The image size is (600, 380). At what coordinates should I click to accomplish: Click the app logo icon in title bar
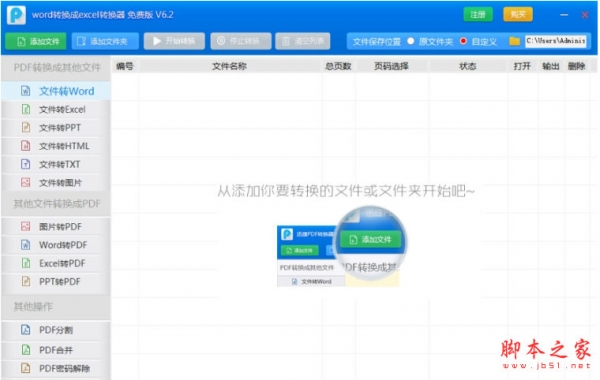pyautogui.click(x=16, y=15)
